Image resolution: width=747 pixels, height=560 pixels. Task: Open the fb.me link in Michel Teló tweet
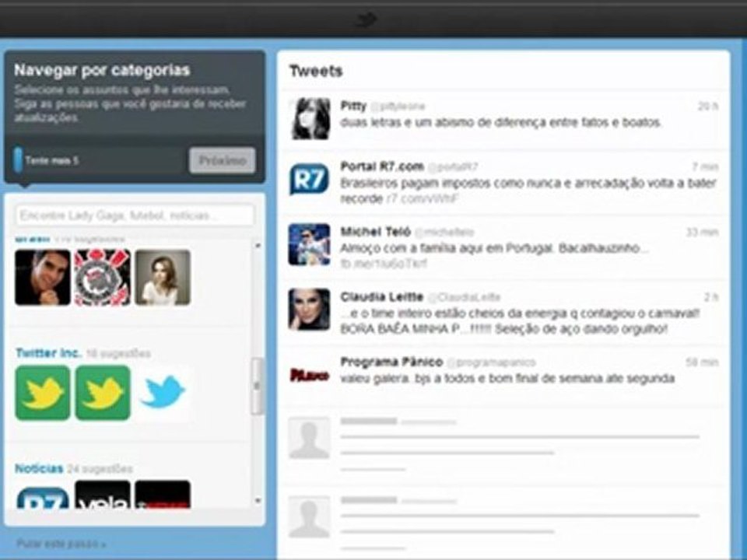384,264
